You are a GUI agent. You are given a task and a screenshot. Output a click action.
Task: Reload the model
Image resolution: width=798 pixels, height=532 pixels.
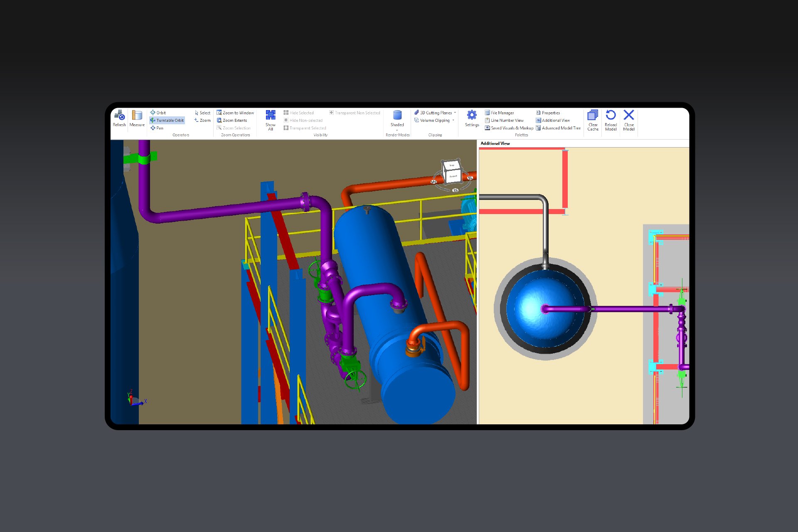point(611,116)
